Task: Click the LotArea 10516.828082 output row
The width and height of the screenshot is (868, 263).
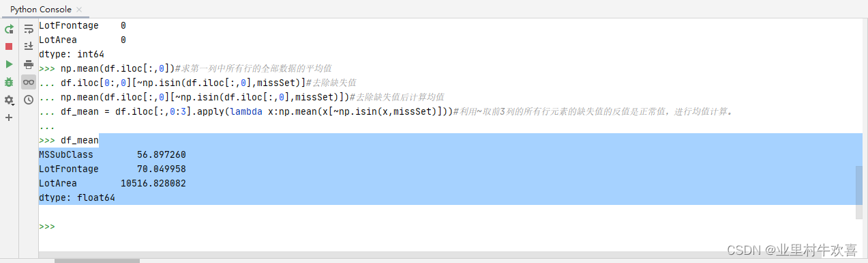Action: pos(113,184)
